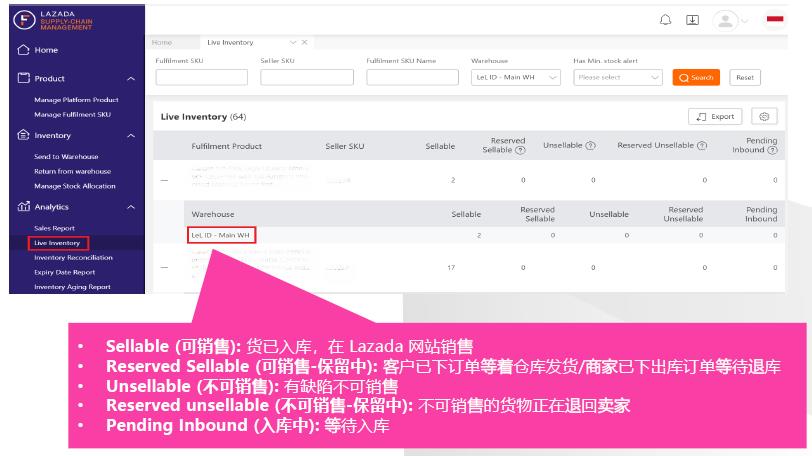
Task: Click the help icon next to Reserved Unsellable
Action: pos(702,145)
